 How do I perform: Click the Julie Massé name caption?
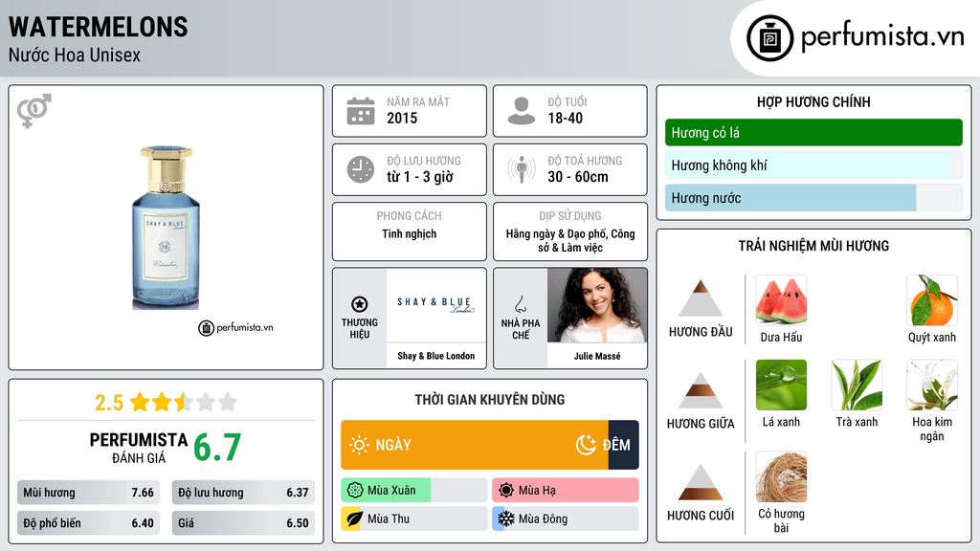tap(597, 356)
